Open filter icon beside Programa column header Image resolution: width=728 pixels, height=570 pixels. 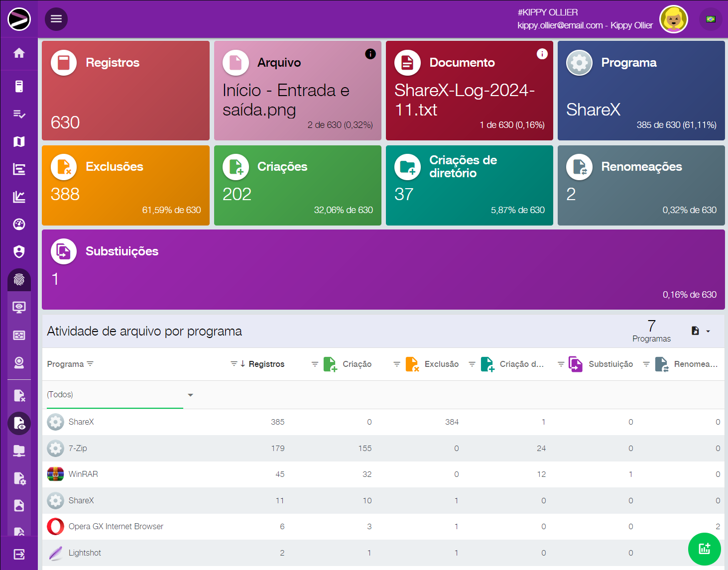click(x=90, y=364)
